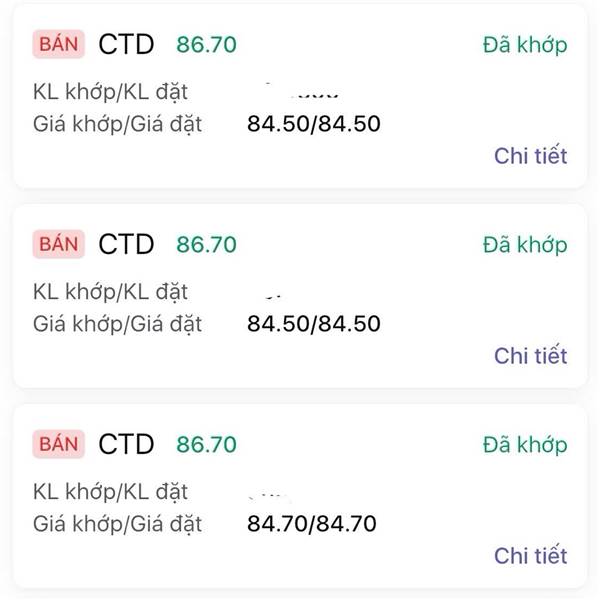
Task: Click the BÁN badge on the 84.70 order
Action: [59, 445]
